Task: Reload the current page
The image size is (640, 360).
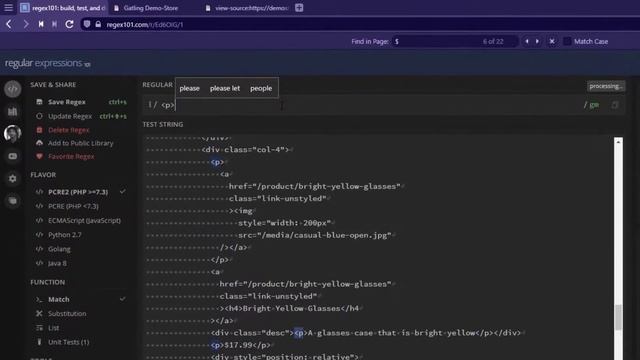Action: [x=69, y=24]
